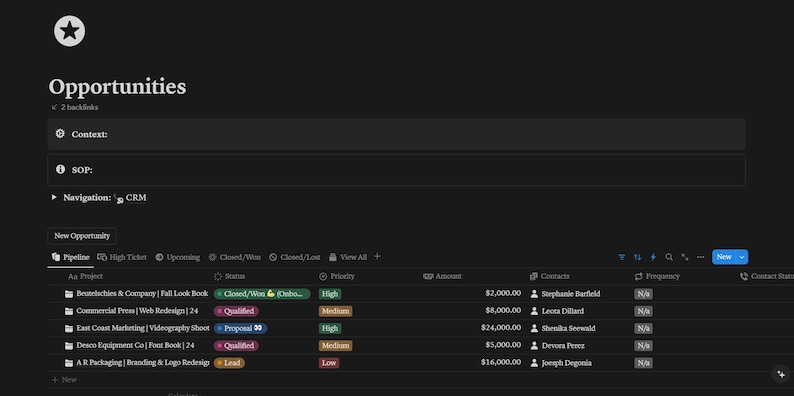Click the Proposal status tag
Image resolution: width=794 pixels, height=396 pixels.
(240, 328)
